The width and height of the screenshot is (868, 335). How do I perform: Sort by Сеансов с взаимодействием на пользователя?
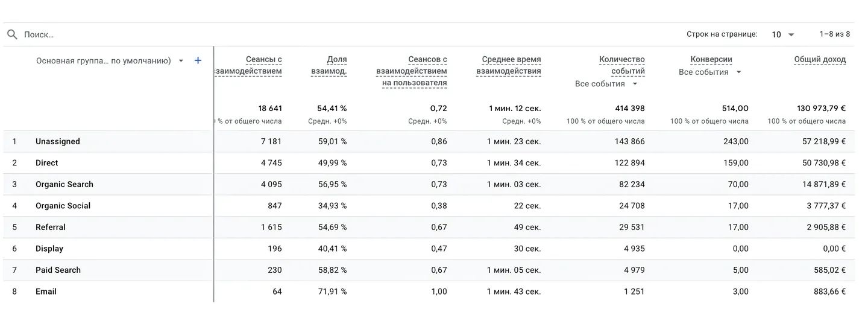(x=412, y=71)
